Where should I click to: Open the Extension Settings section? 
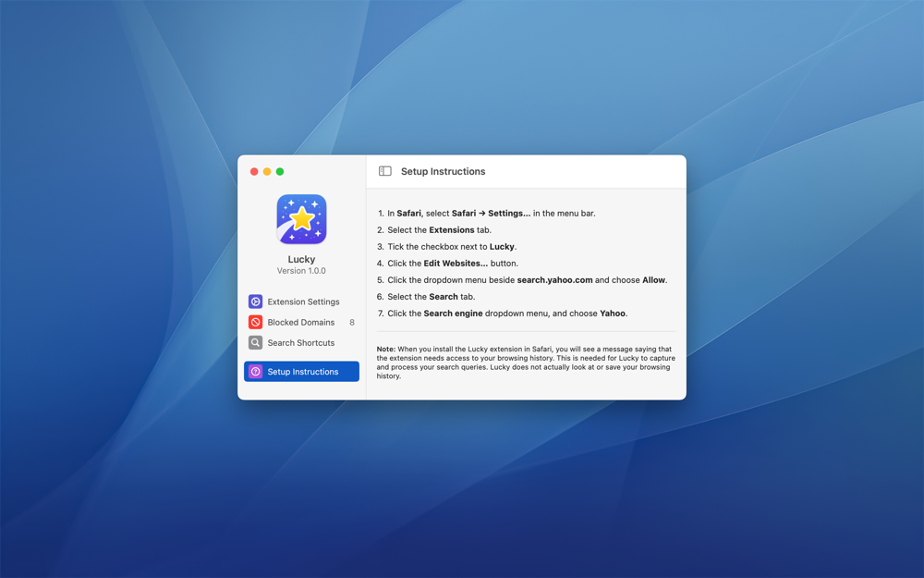pos(302,301)
